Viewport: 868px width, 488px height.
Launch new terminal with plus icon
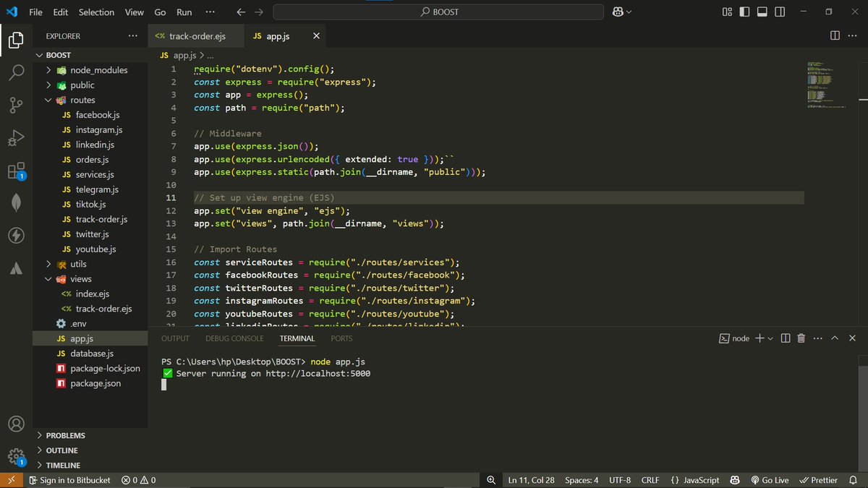pos(759,338)
